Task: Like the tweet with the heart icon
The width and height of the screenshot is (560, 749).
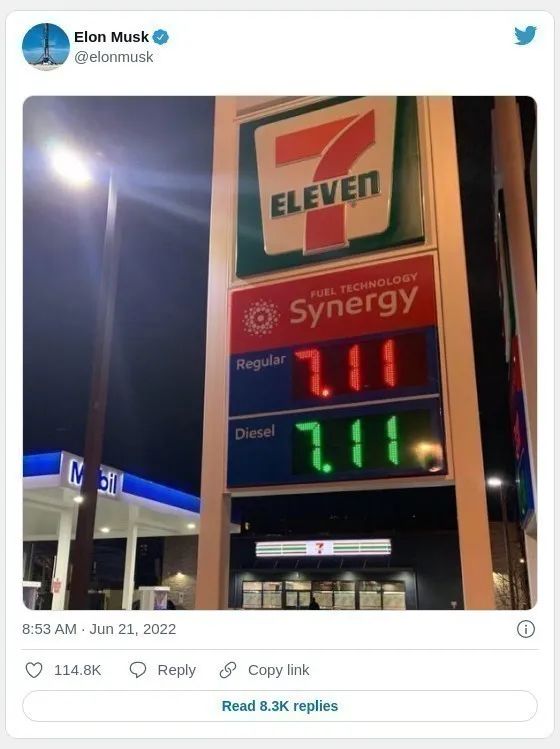Action: tap(34, 670)
